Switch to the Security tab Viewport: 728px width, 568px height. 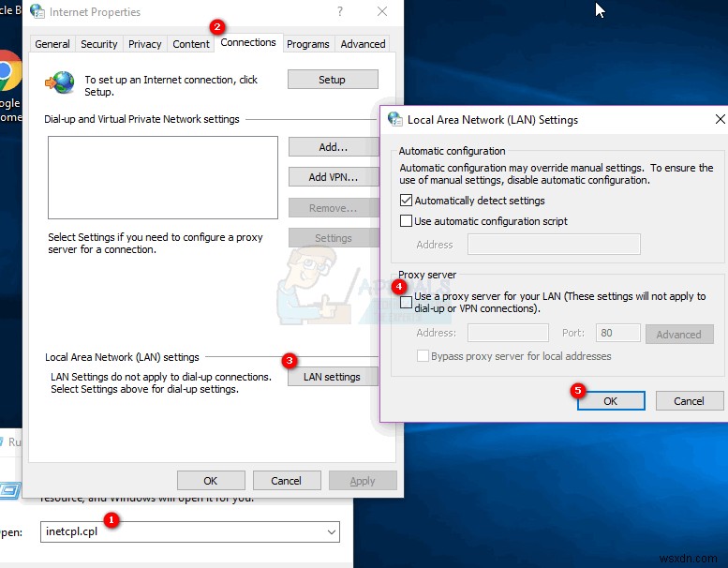pyautogui.click(x=99, y=44)
